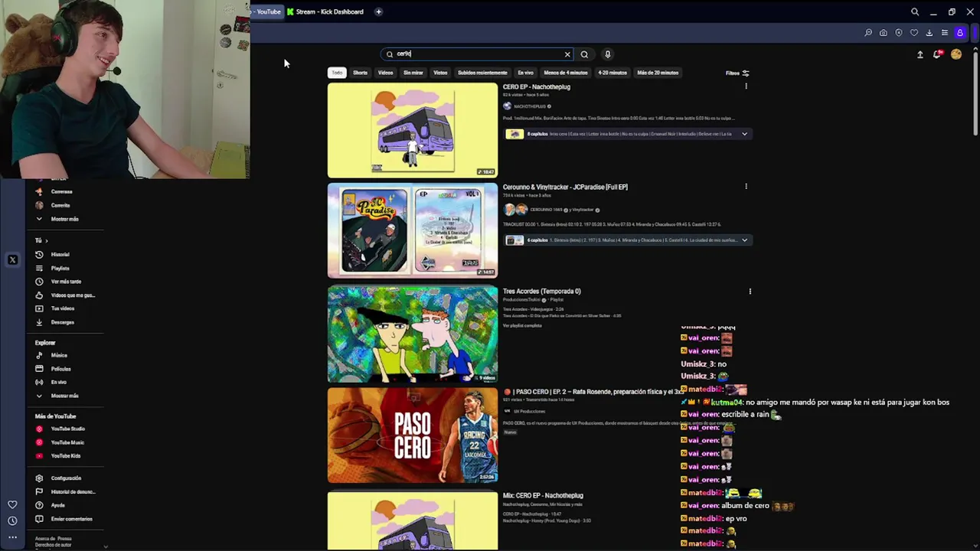Click the magnifier search button beside the search box
Screen dimensions: 980x551
584,54
